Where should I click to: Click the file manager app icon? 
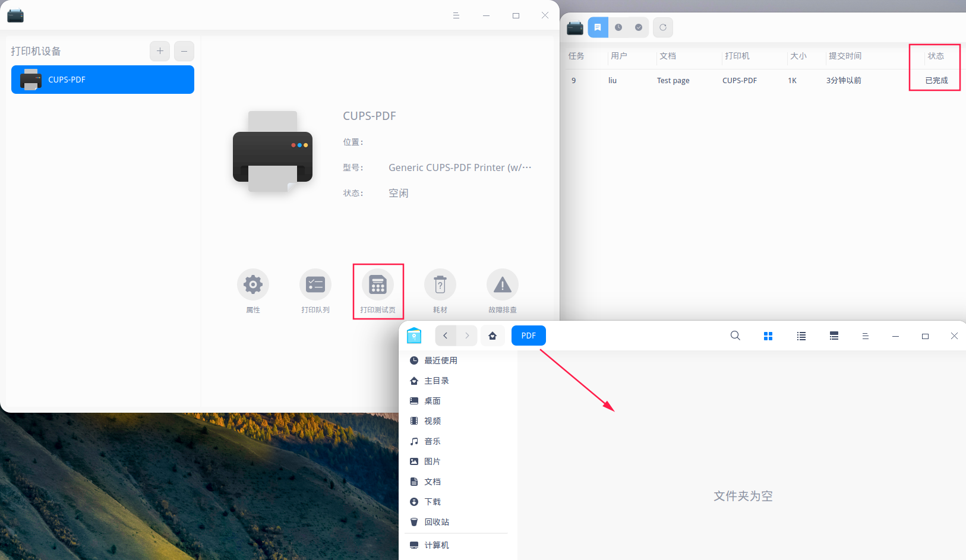click(x=414, y=336)
